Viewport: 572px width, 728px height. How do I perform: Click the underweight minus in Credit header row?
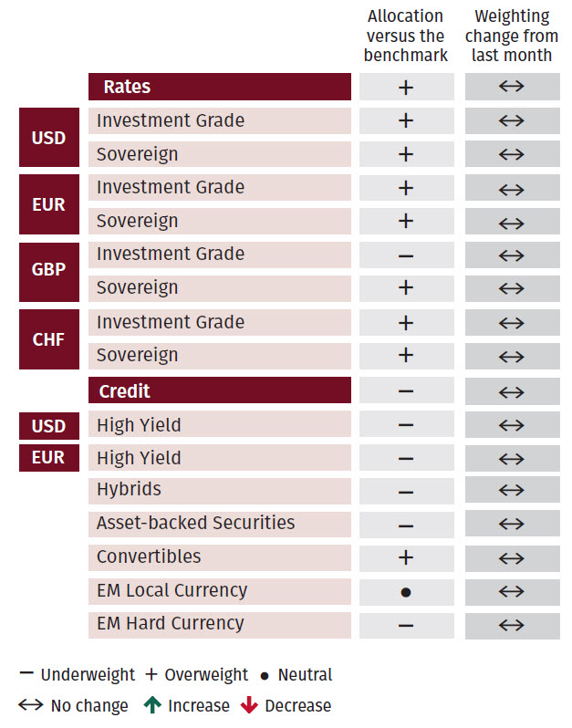[x=406, y=391]
